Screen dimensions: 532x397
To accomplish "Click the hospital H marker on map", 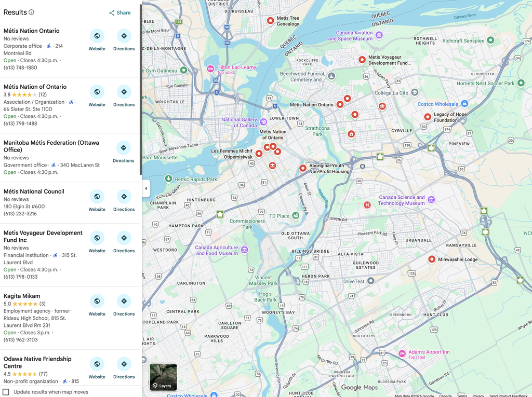I will click(x=367, y=205).
